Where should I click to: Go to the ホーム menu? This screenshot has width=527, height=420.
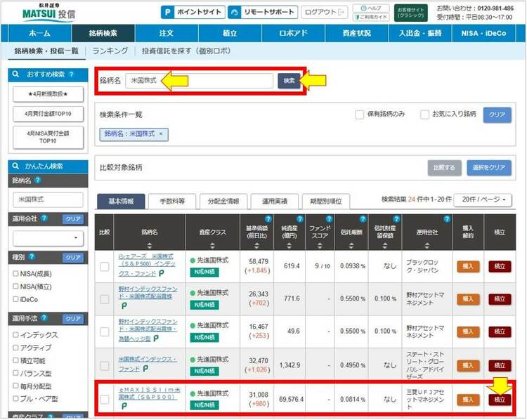[39, 33]
